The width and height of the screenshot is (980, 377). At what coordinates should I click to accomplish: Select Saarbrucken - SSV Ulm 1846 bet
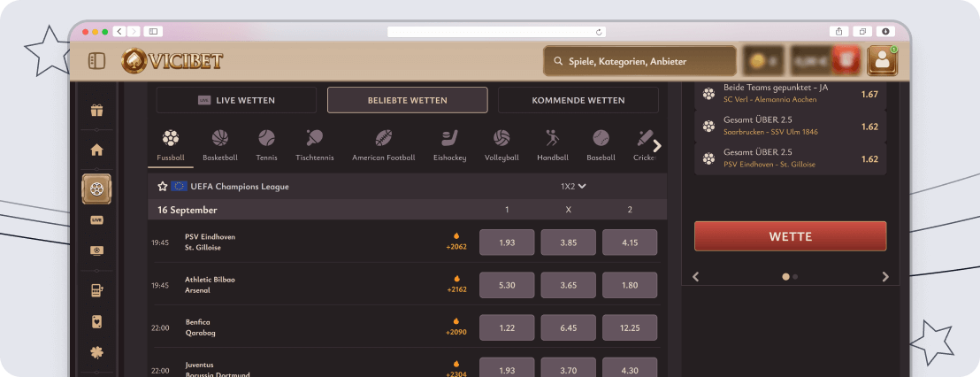click(790, 127)
